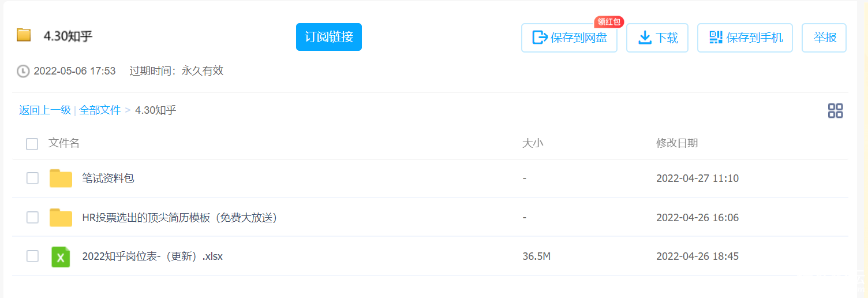Open 全部文件 breadcrumb link
Viewport: 868px width, 298px height.
coord(100,110)
